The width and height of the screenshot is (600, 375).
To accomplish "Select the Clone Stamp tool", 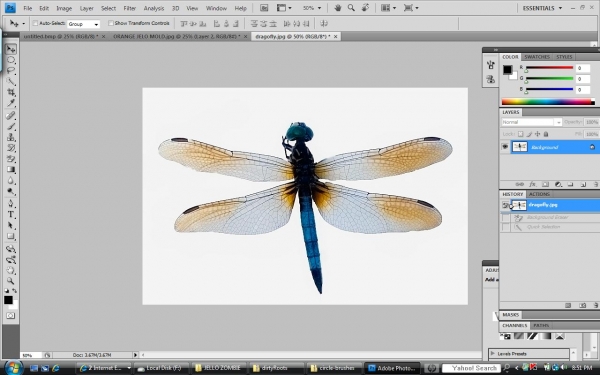I will point(11,137).
